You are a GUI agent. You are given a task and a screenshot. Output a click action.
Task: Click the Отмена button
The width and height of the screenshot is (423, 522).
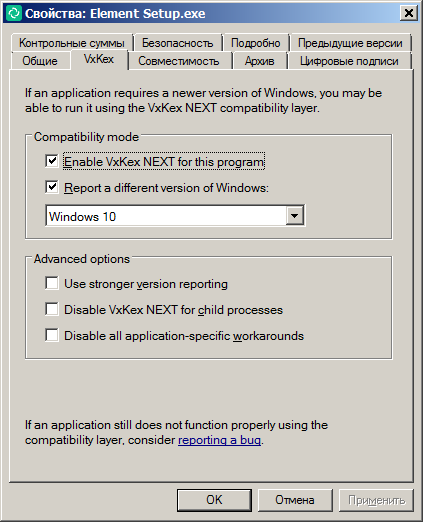click(295, 500)
